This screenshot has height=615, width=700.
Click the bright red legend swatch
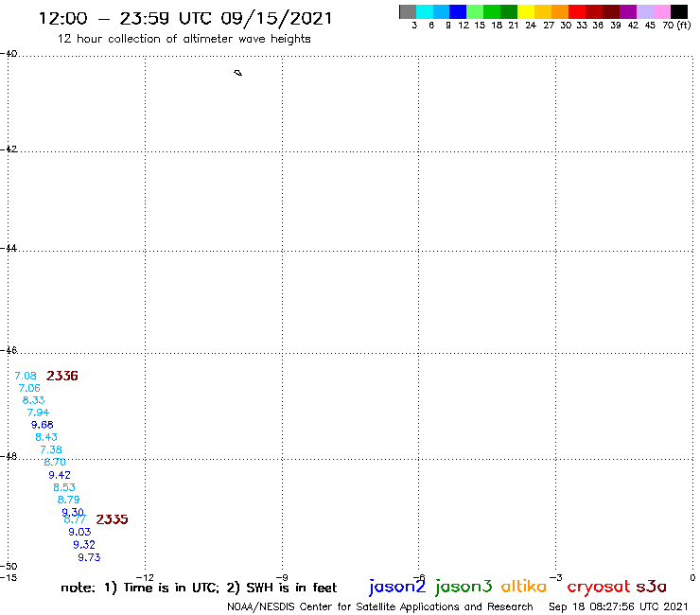point(577,11)
